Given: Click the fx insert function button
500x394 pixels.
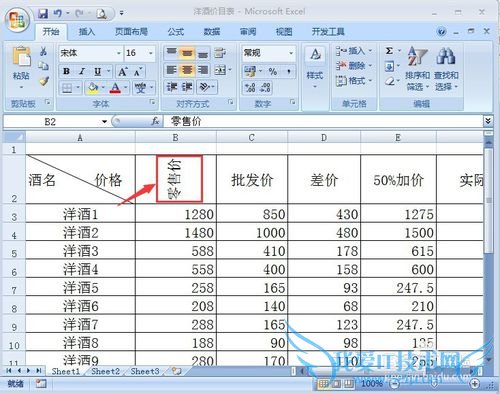Looking at the screenshot, I should 155,121.
